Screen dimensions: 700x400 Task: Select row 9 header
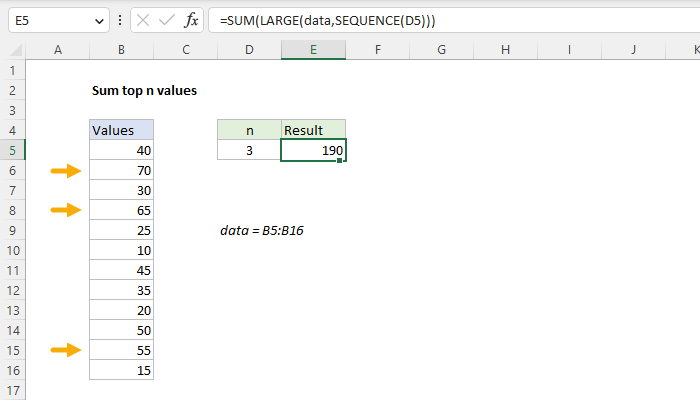[x=12, y=230]
